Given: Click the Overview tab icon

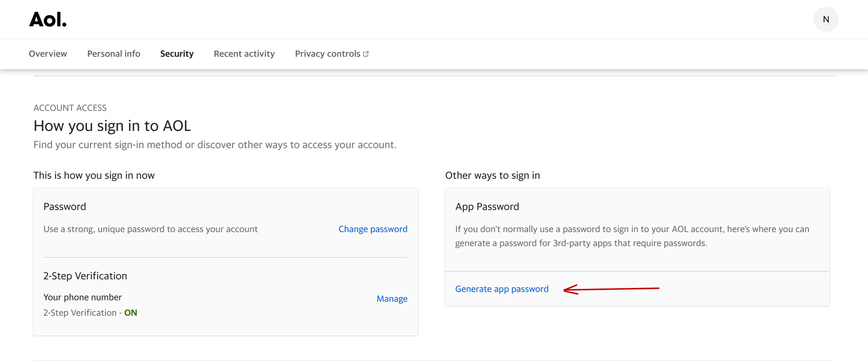Looking at the screenshot, I should coord(48,53).
